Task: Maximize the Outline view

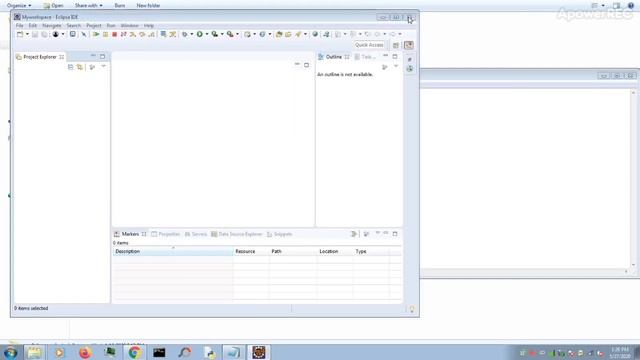Action: tap(395, 56)
